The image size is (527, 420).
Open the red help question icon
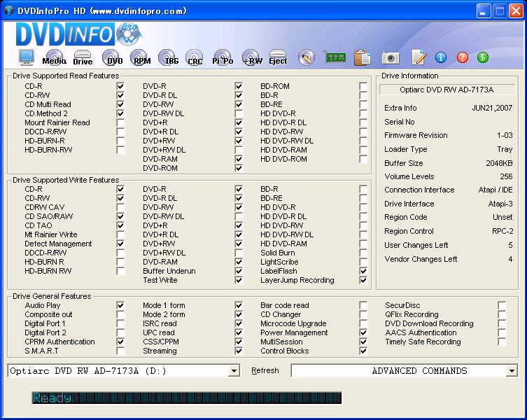pyautogui.click(x=463, y=57)
